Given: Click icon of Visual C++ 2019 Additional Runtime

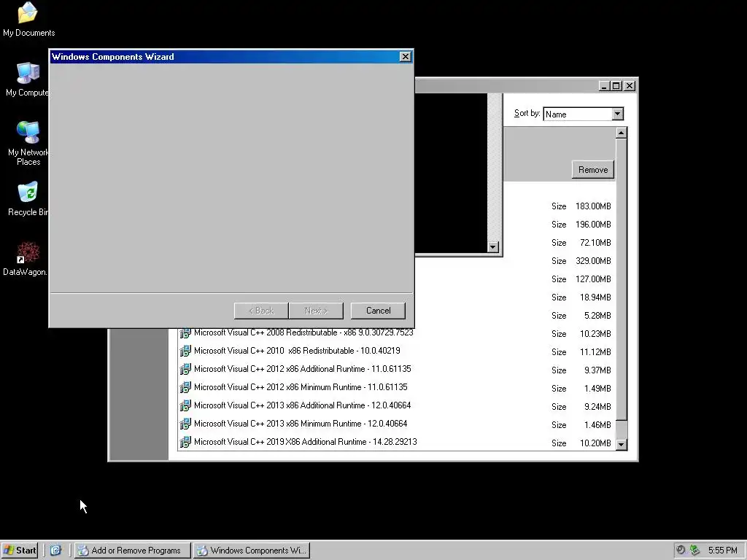Looking at the screenshot, I should [x=185, y=442].
